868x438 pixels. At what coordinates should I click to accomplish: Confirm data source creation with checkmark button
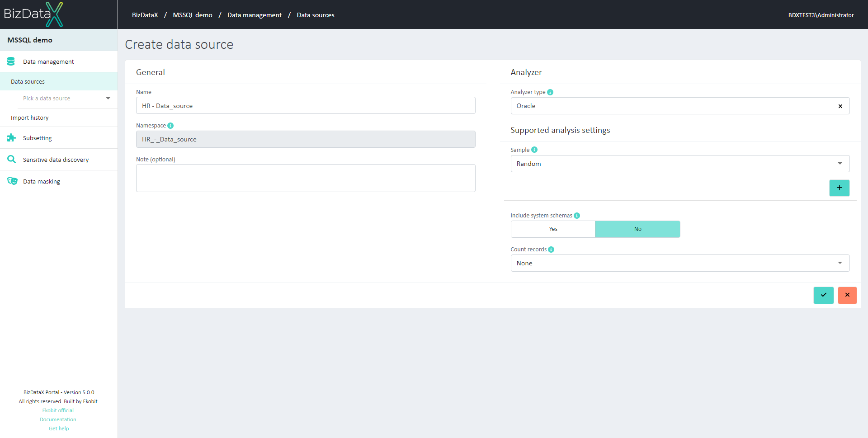pyautogui.click(x=824, y=295)
